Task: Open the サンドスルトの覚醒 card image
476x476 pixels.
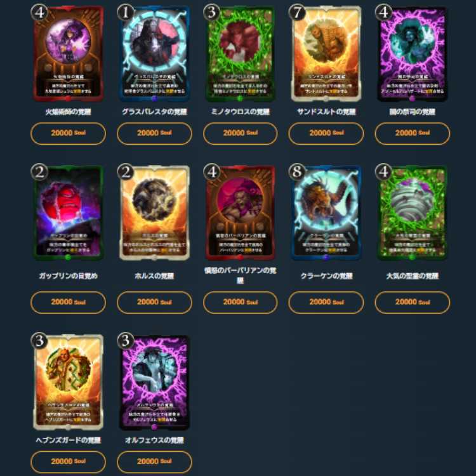Action: point(326,54)
